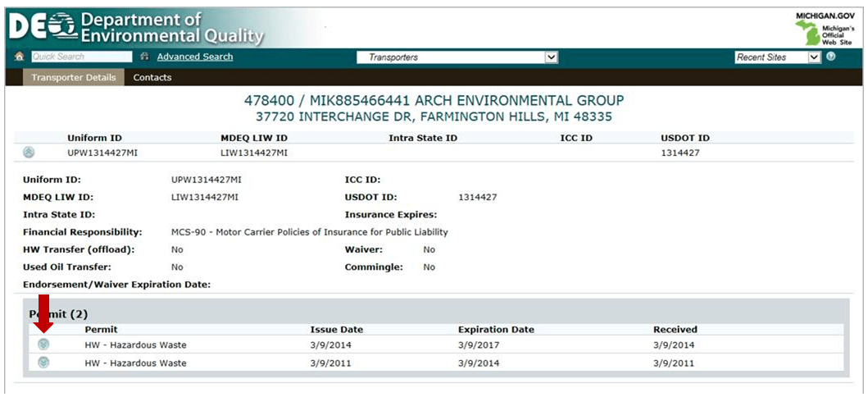Expand the permit row expiring 3/9/2017
Screen dimensions: 868x397
click(43, 345)
